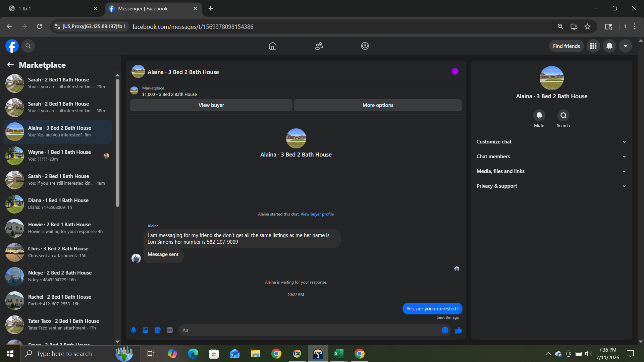Viewport: 644px width, 362px height.
Task: Open Howie 2 Bed 1 Bath House chat
Action: (x=57, y=228)
